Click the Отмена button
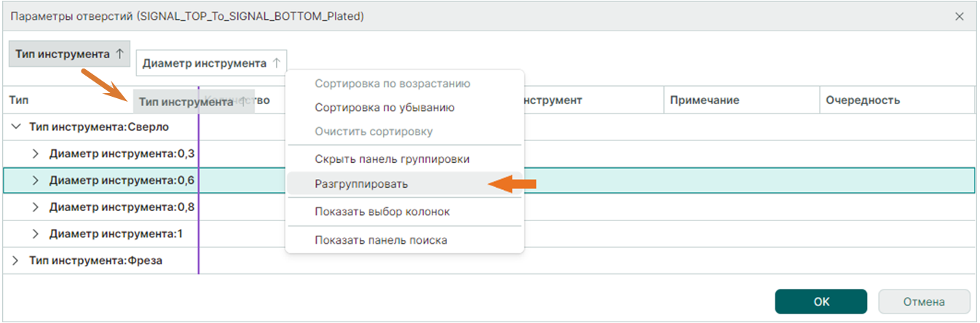Screen dimensions: 980x323 click(924, 301)
